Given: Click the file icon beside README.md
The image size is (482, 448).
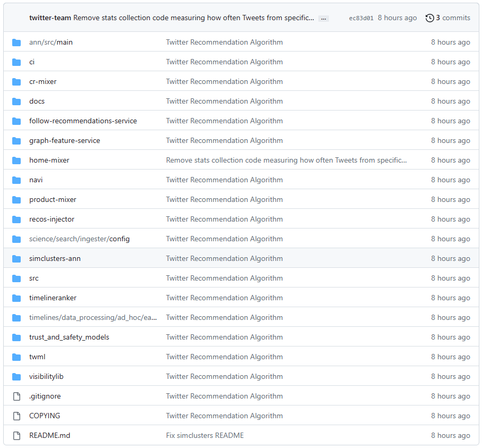Looking at the screenshot, I should click(16, 436).
